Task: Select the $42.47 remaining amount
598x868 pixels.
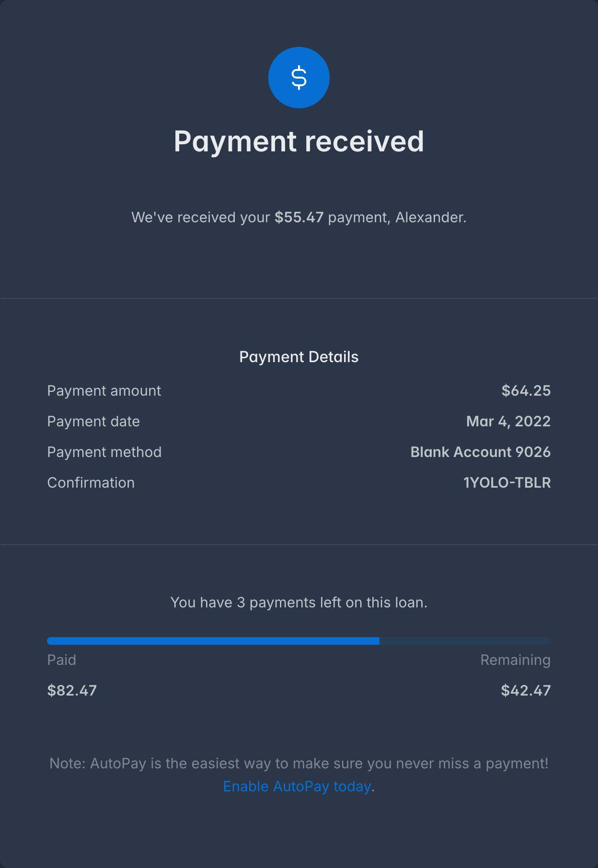Action: coord(526,691)
